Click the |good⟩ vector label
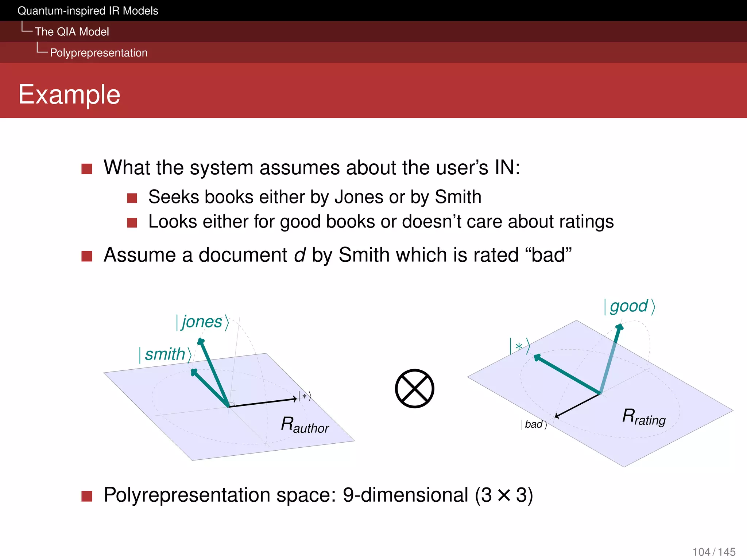 pyautogui.click(x=630, y=307)
